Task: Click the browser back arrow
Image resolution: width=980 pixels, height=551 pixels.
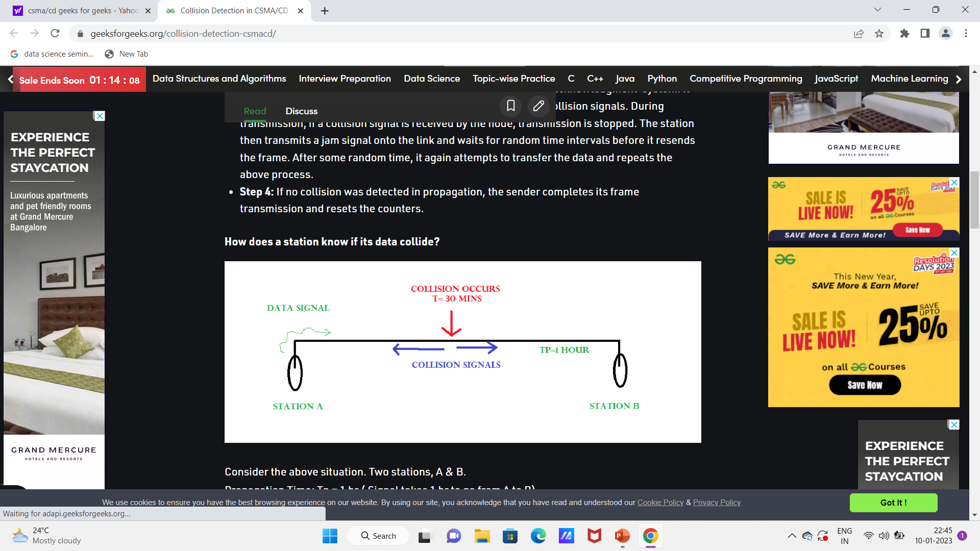Action: (x=14, y=33)
